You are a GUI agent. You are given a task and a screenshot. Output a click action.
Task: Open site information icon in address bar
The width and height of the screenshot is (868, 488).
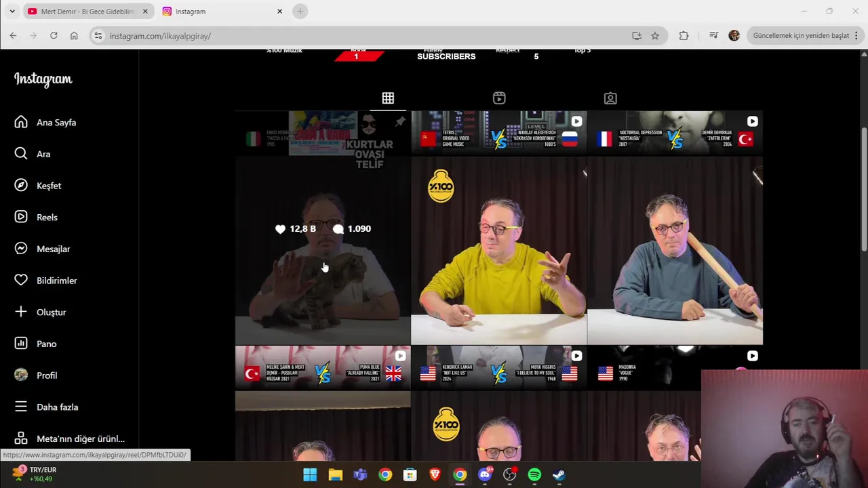click(x=98, y=36)
